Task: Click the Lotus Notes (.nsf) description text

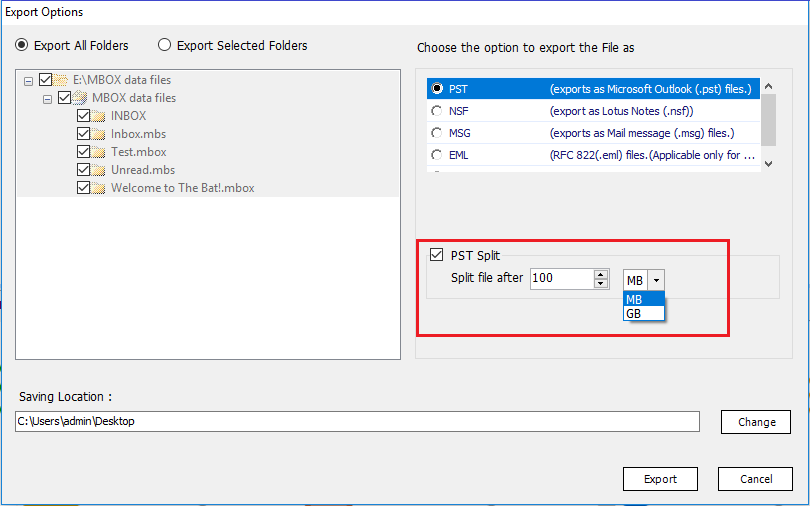Action: pyautogui.click(x=621, y=111)
